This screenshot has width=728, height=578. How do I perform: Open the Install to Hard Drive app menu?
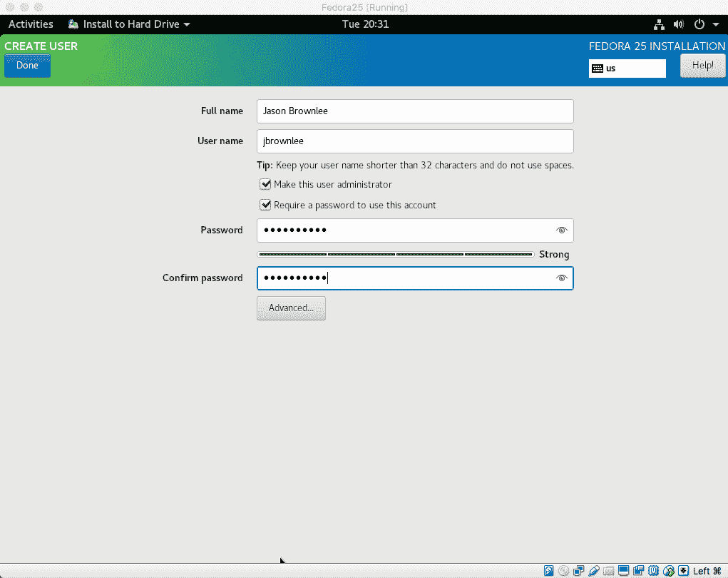click(x=129, y=24)
